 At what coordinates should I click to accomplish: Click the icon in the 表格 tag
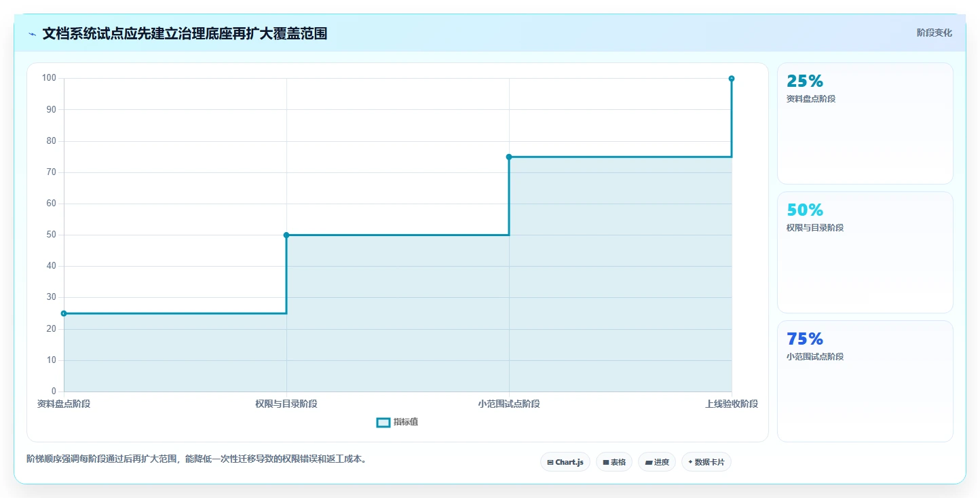click(x=606, y=462)
